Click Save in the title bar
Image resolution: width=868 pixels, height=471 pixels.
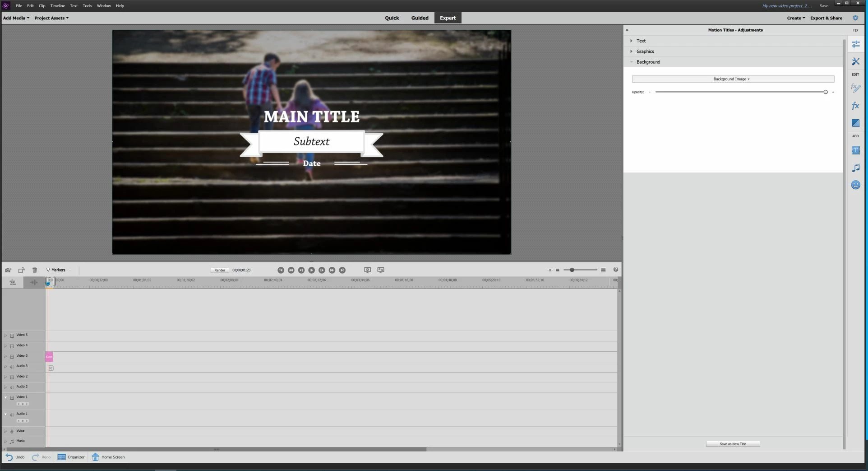pos(824,6)
